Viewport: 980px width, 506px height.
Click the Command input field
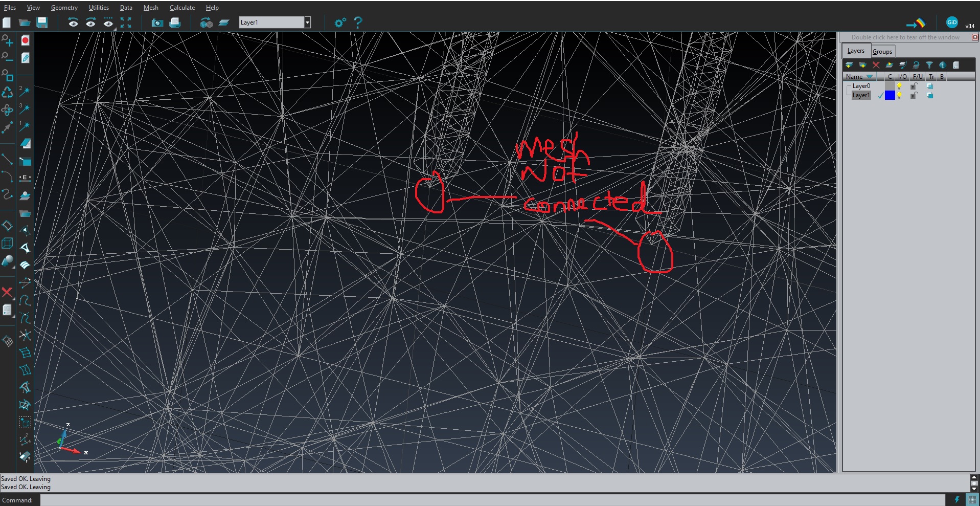[491, 500]
